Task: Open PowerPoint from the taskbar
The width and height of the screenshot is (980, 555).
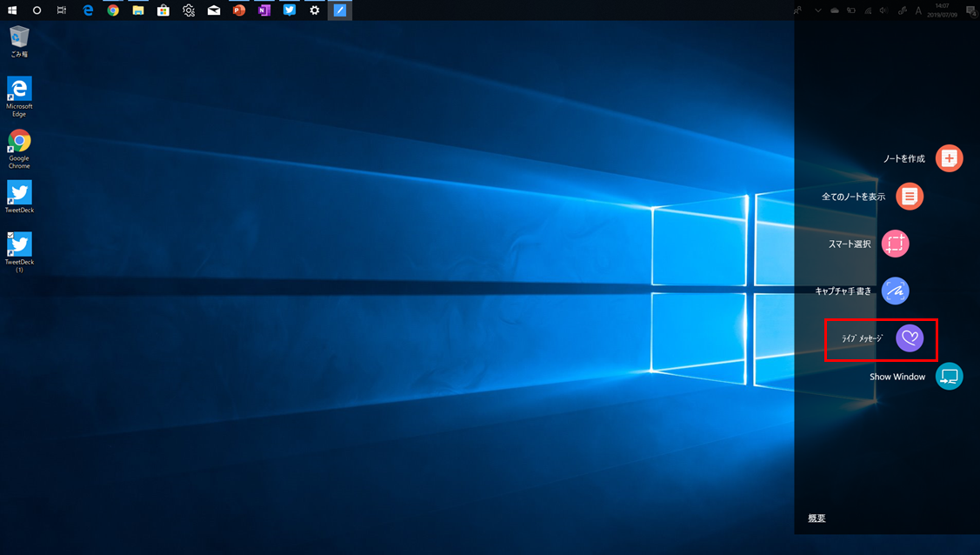Action: tap(239, 10)
